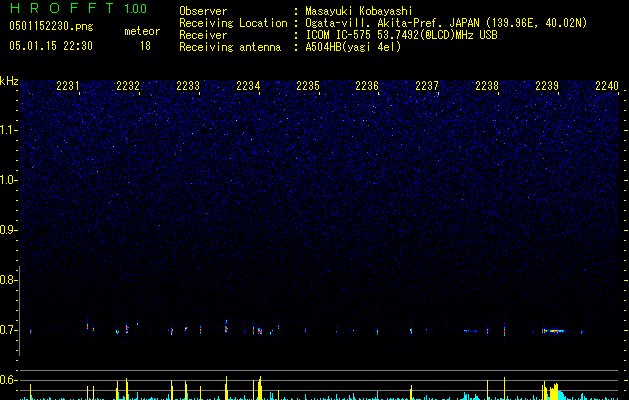Click the 0.6 kHz frequency label
The image size is (629, 400).
coord(8,380)
